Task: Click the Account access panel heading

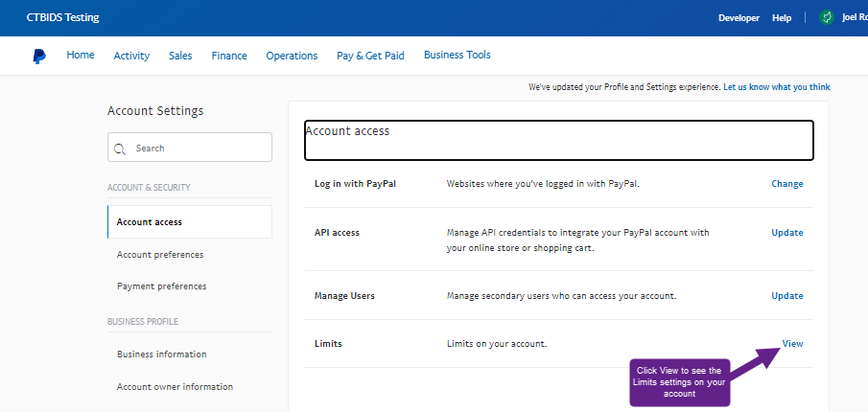Action: pyautogui.click(x=347, y=131)
